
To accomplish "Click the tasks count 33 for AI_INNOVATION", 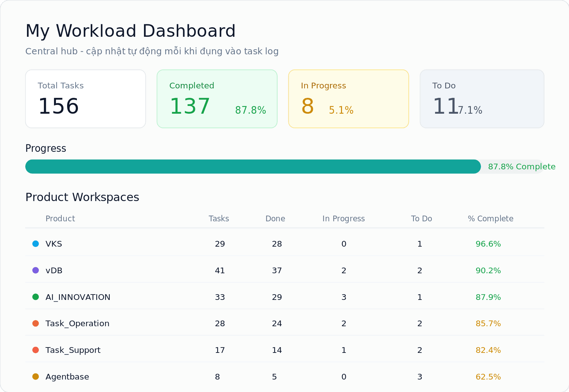I will pos(220,297).
